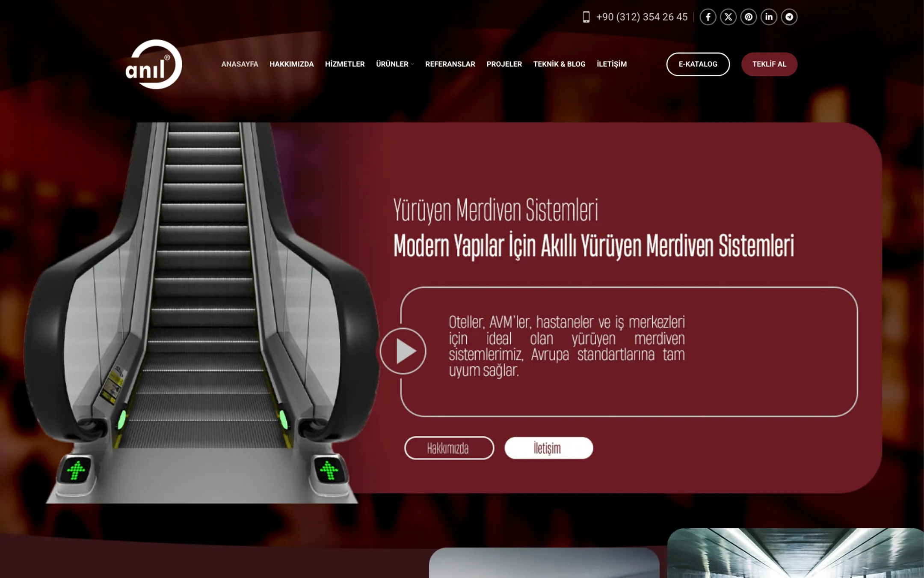
Task: Click the white İletişim button
Action: click(549, 448)
